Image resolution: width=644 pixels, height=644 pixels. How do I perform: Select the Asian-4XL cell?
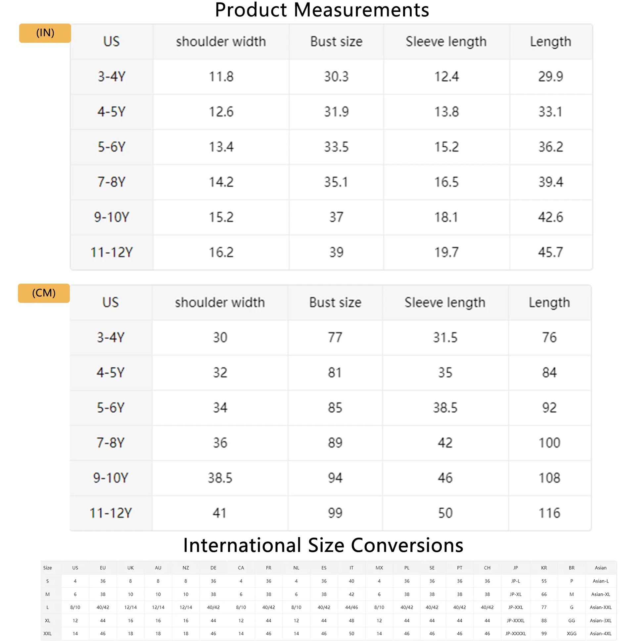pyautogui.click(x=600, y=633)
